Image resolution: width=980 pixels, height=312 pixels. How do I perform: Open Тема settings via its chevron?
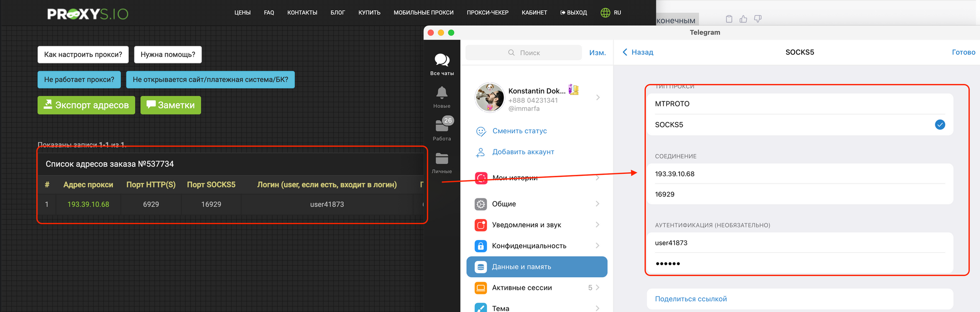pyautogui.click(x=597, y=308)
